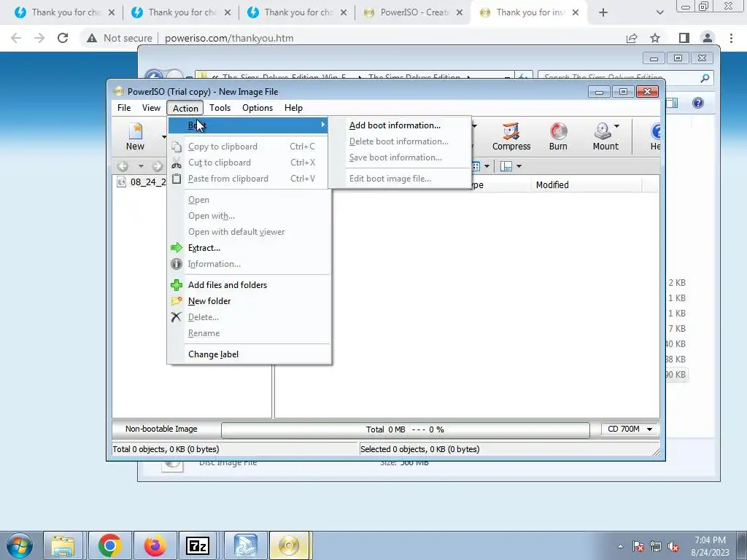Bookmark this page with star icon
Viewport: 747px width, 560px height.
coord(656,38)
